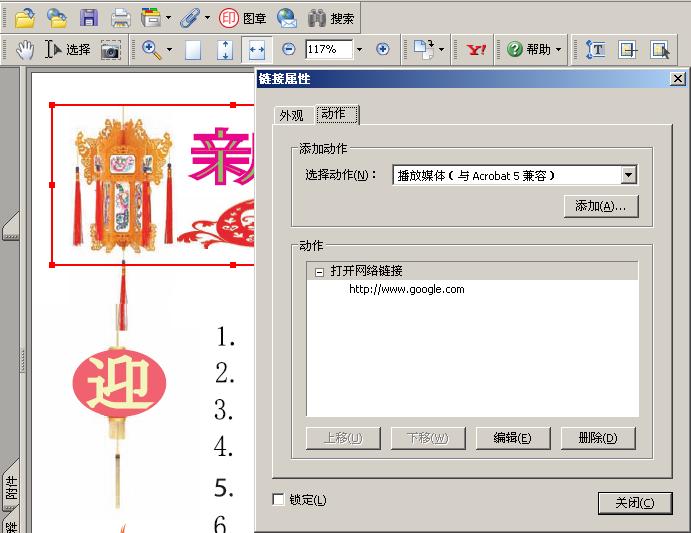This screenshot has width=691, height=533.
Task: Open the binoculars 搜索 search tool
Action: point(331,18)
